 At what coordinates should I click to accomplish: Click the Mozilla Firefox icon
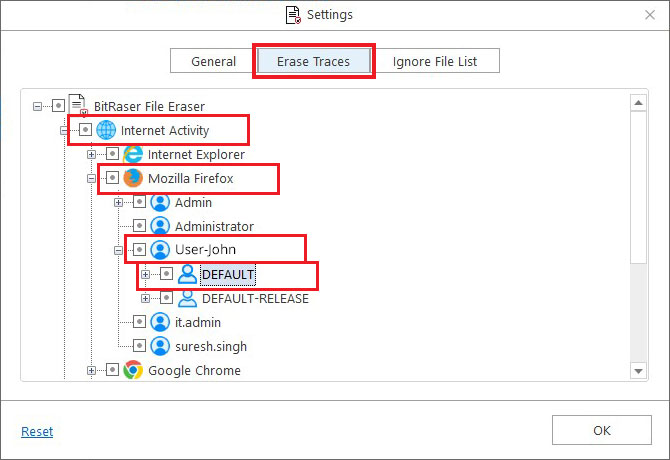133,178
